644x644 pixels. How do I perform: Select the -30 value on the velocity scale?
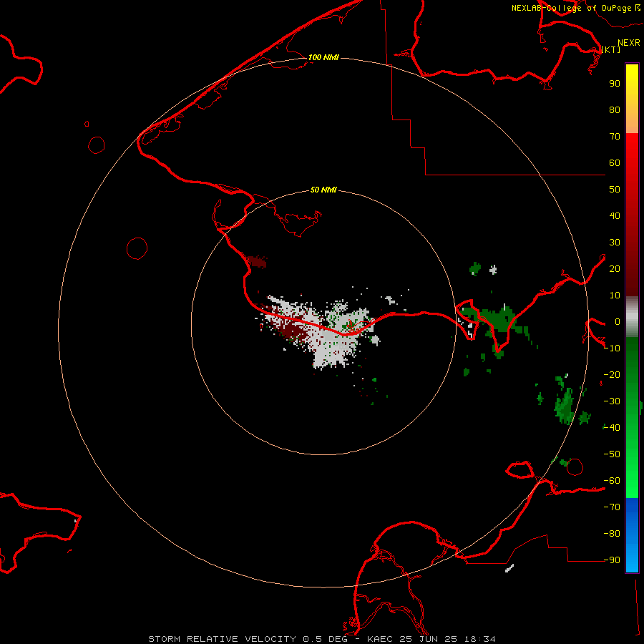[612, 401]
